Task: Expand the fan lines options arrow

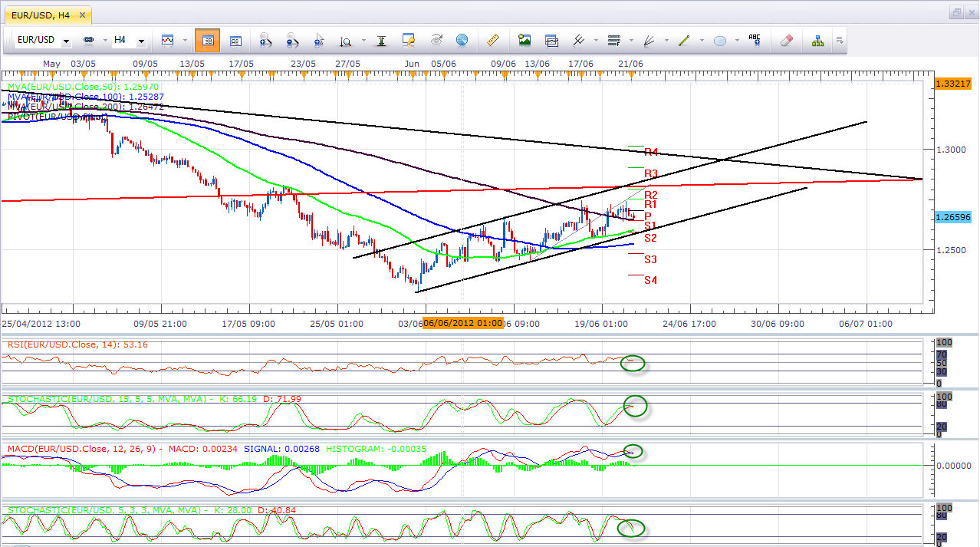Action: 666,41
